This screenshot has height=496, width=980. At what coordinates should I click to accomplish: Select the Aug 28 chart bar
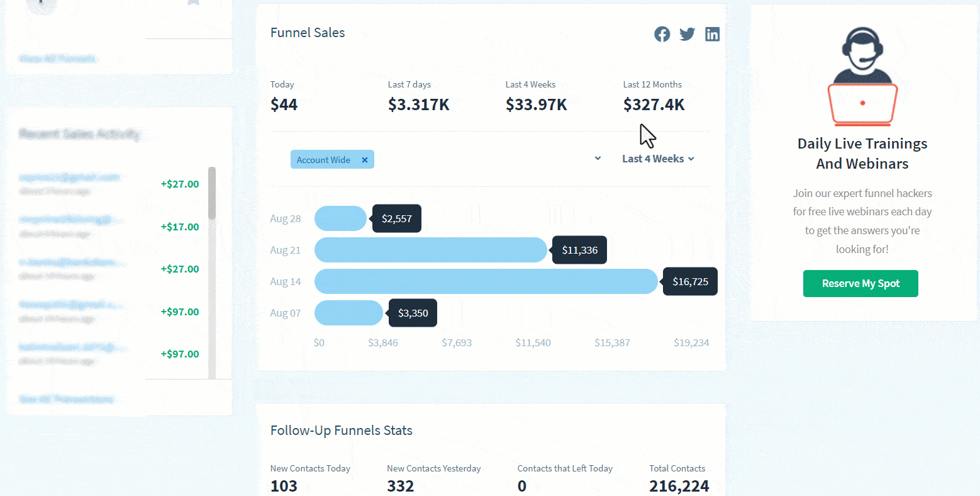(340, 218)
